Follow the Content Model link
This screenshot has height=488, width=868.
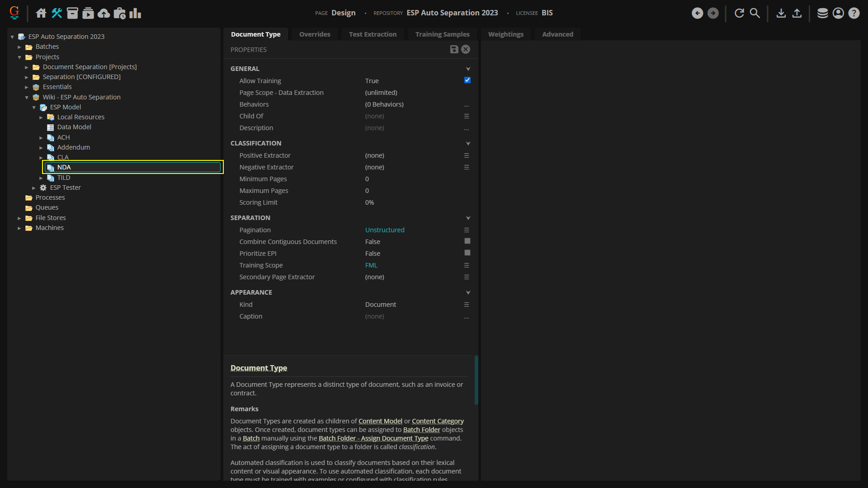[x=380, y=421]
